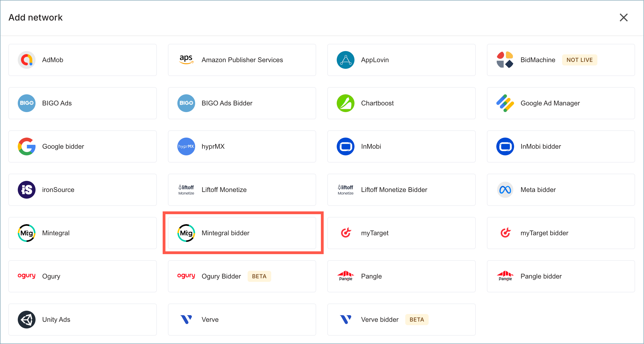The image size is (644, 344).
Task: Choose Amazon Publisher Services network
Action: point(242,60)
